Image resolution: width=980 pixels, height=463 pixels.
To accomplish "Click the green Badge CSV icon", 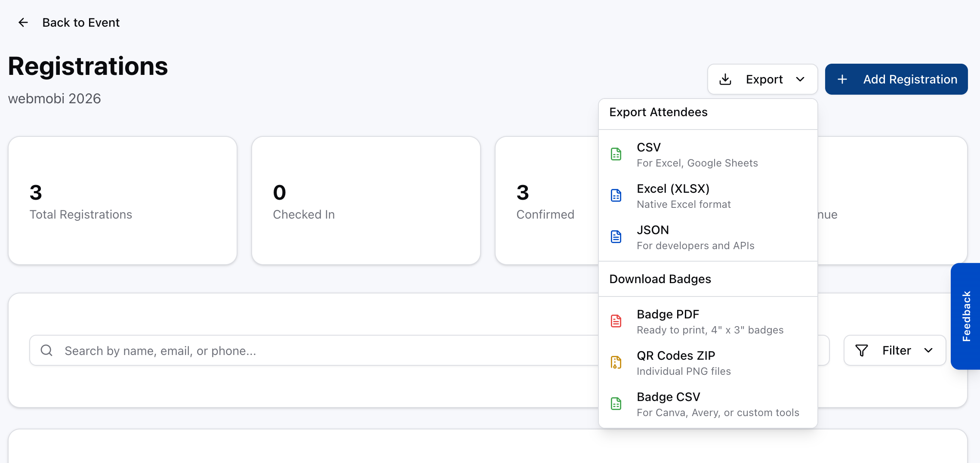I will pyautogui.click(x=616, y=404).
